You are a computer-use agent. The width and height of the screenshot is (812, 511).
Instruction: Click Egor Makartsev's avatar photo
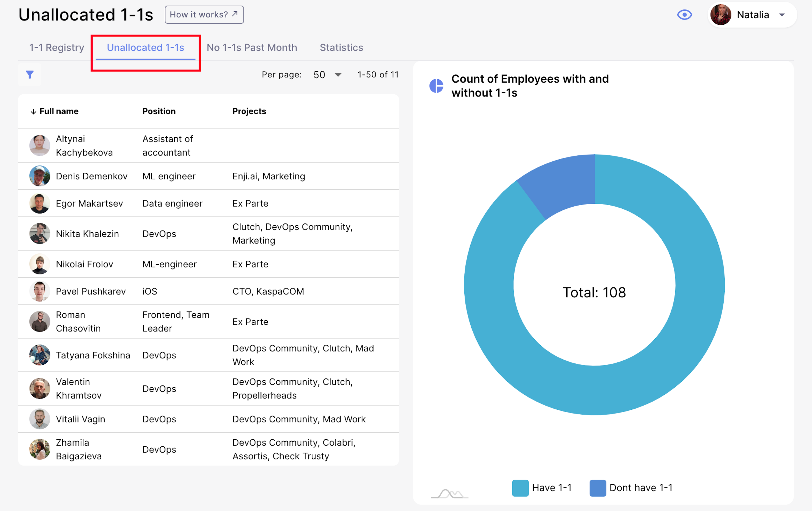[39, 203]
